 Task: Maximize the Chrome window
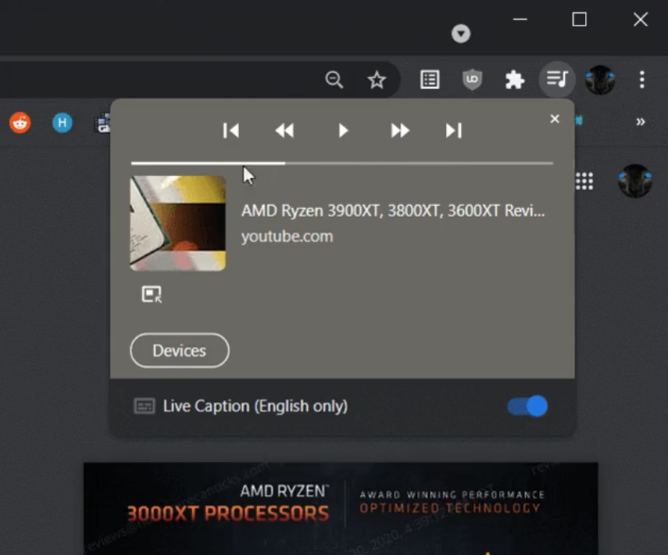click(579, 20)
